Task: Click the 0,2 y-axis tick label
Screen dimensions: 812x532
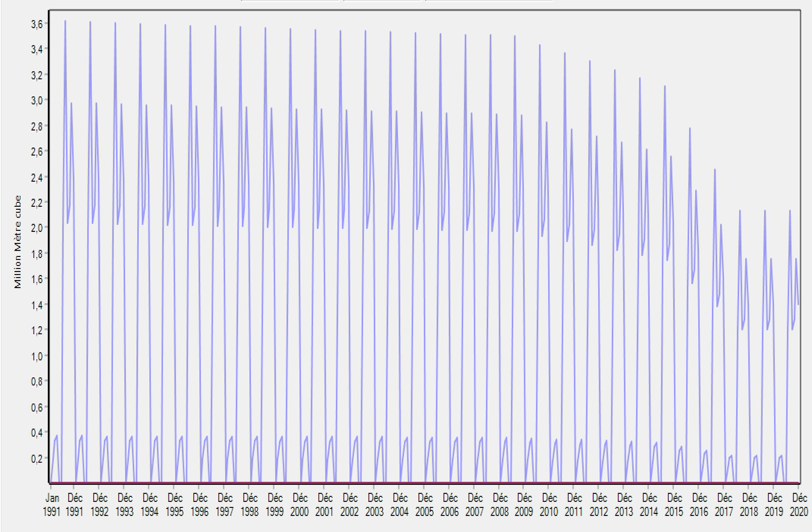Action: pos(37,459)
